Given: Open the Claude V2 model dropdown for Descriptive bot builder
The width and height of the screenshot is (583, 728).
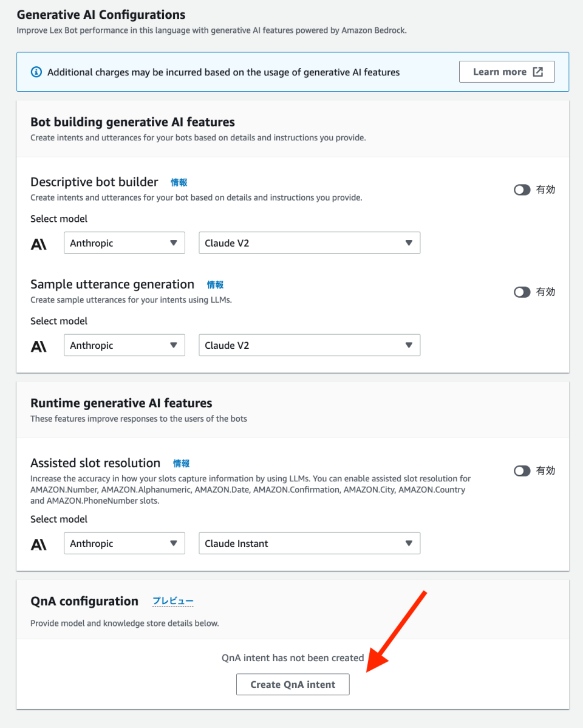Looking at the screenshot, I should 309,242.
